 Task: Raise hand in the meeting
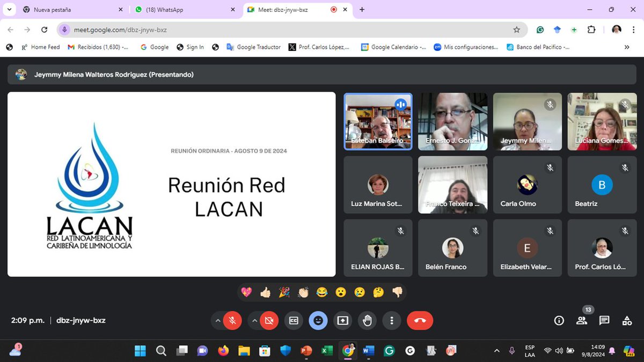(368, 321)
